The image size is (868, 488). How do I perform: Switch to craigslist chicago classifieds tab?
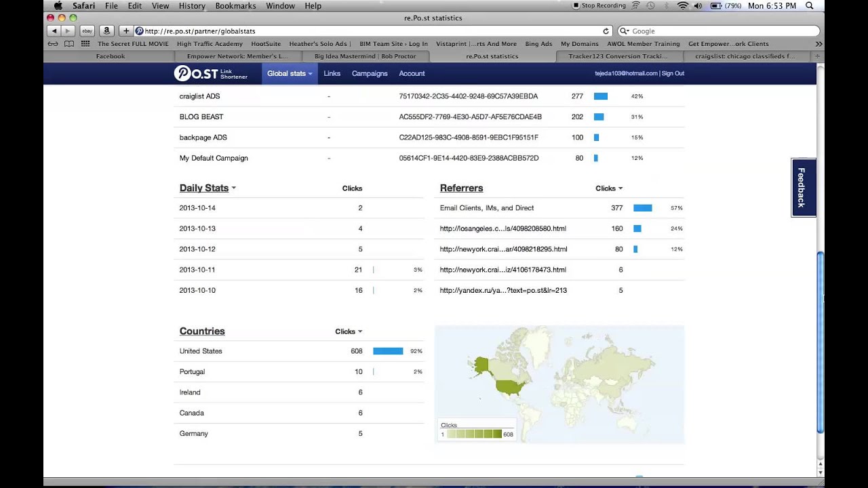[x=745, y=56]
